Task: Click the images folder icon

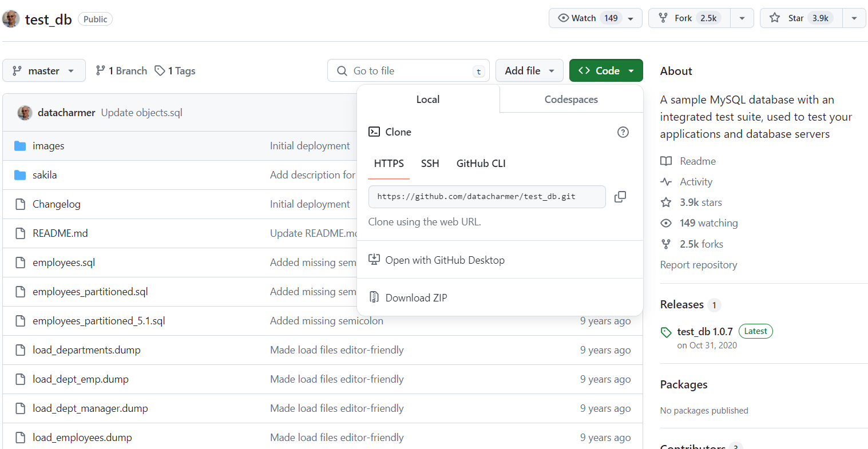Action: [20, 146]
